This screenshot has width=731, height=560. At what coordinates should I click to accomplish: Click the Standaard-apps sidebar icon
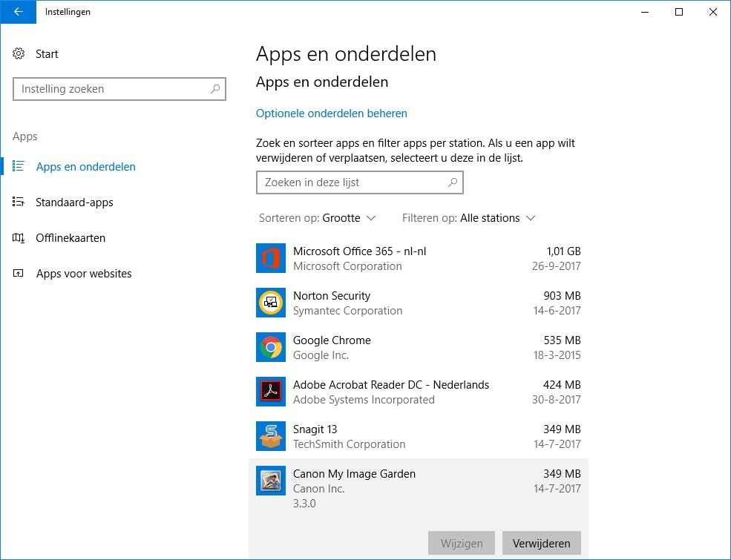[18, 202]
